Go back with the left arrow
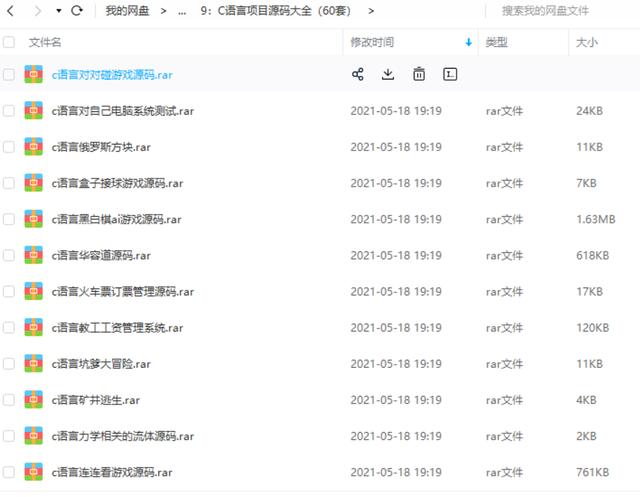The image size is (640, 497). 11,11
